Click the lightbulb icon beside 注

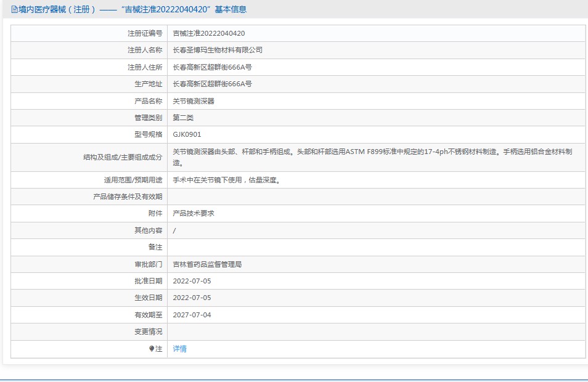click(x=152, y=349)
